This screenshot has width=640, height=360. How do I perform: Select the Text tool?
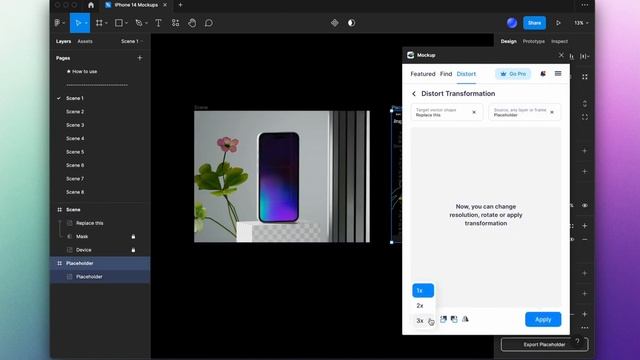pos(158,23)
